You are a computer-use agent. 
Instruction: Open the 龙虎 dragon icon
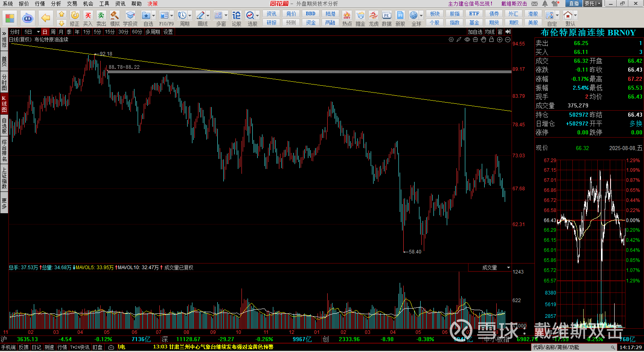(x=374, y=15)
